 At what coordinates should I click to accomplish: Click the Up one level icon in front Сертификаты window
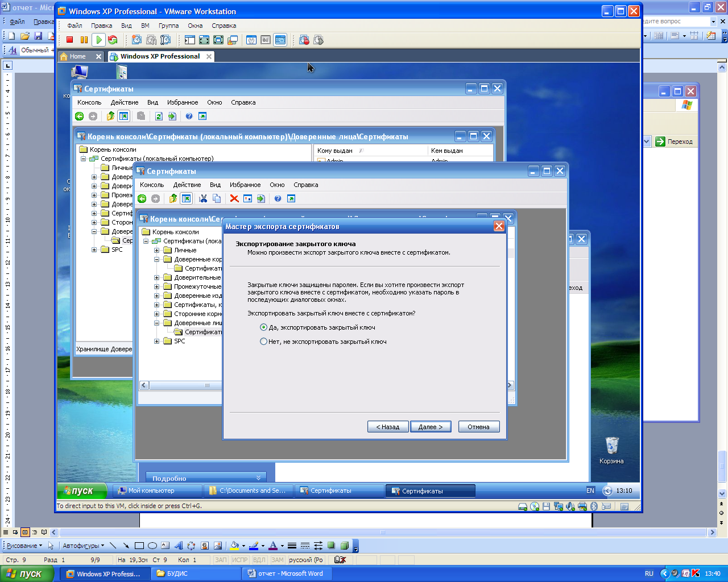pyautogui.click(x=173, y=198)
